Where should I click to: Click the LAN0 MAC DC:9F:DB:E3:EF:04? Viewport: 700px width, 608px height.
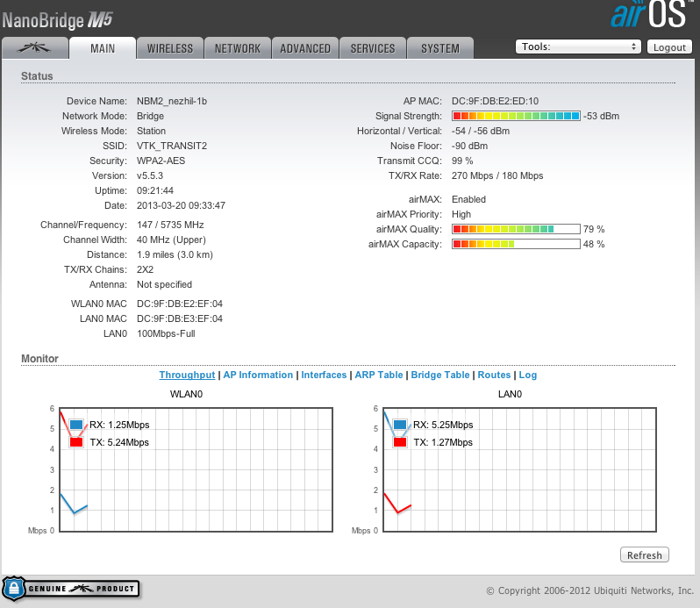click(180, 318)
